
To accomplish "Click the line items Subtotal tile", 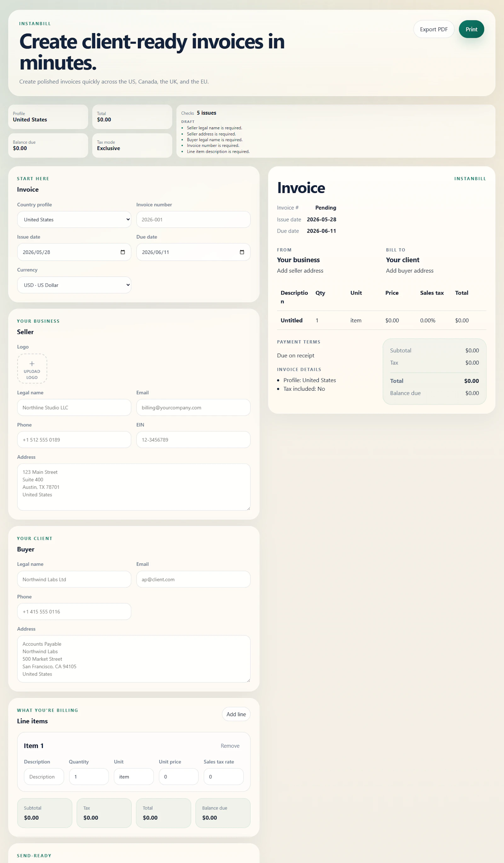I will click(x=44, y=813).
